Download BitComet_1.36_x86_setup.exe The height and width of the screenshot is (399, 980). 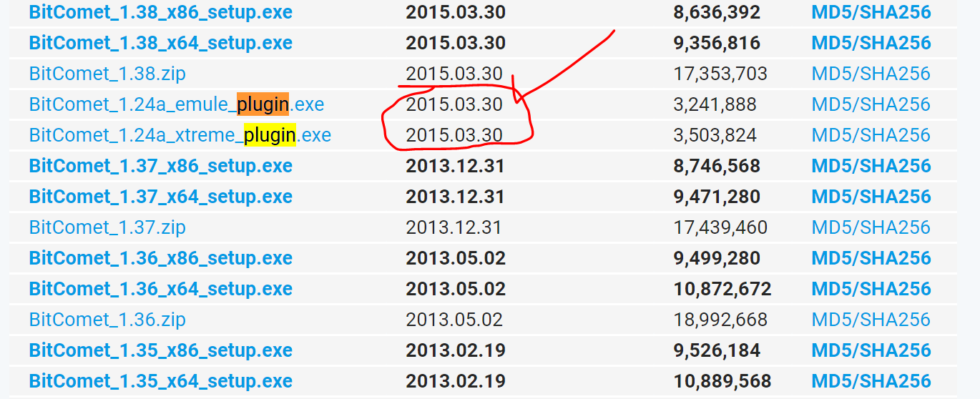point(161,258)
